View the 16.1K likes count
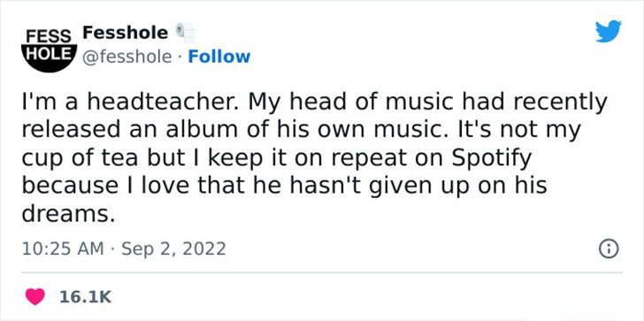This screenshot has height=321, width=644. 86,297
